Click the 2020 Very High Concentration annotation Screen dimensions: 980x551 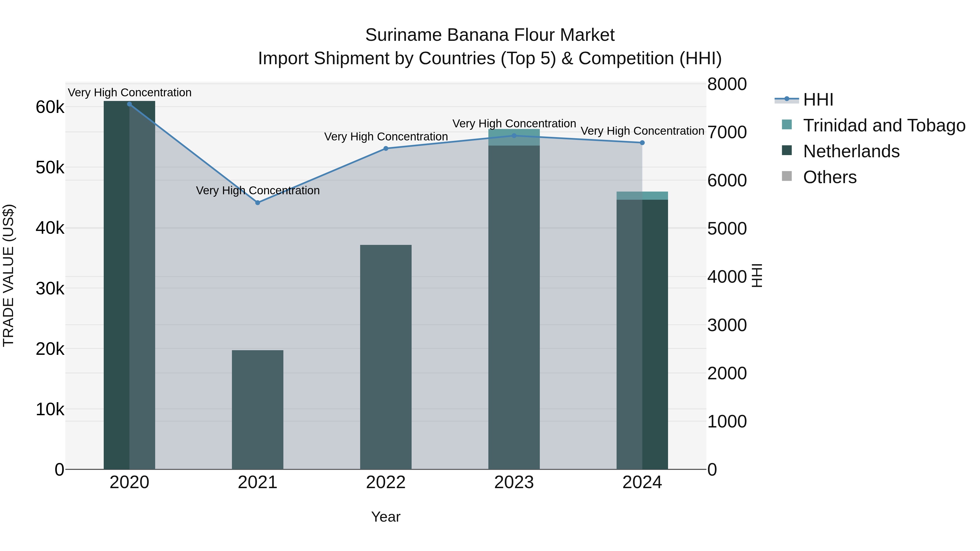coord(130,93)
